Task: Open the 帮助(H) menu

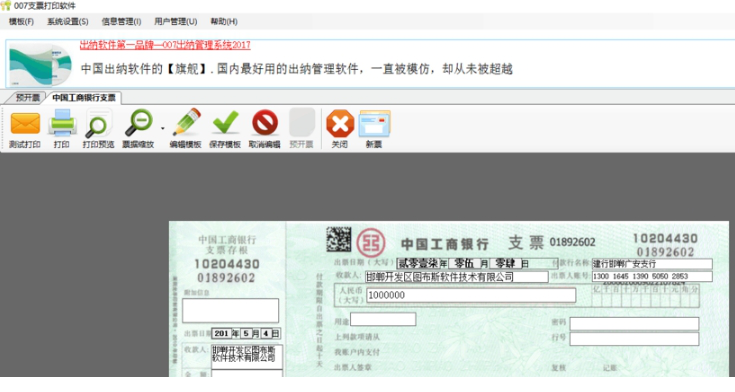Action: pyautogui.click(x=224, y=22)
